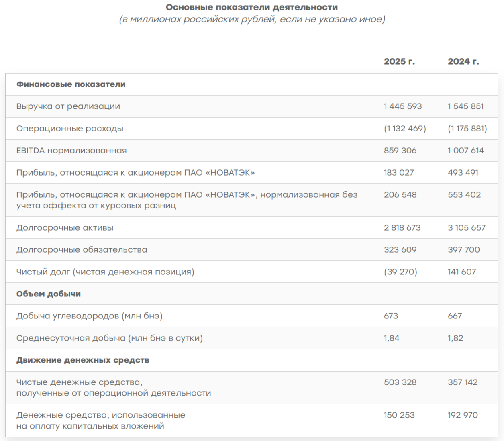
Task: Click the 'EBITDA нормализованная' row label
Action: click(x=71, y=151)
